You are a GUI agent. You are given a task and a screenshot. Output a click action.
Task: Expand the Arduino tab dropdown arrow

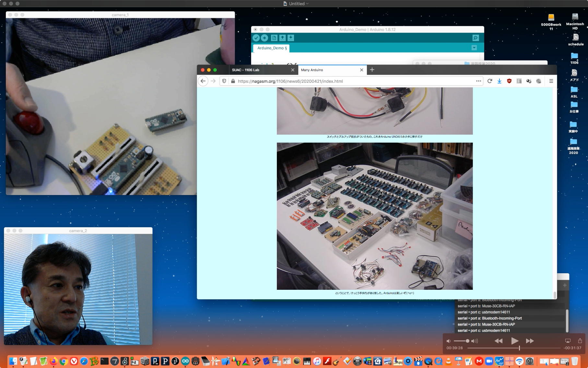tap(474, 48)
